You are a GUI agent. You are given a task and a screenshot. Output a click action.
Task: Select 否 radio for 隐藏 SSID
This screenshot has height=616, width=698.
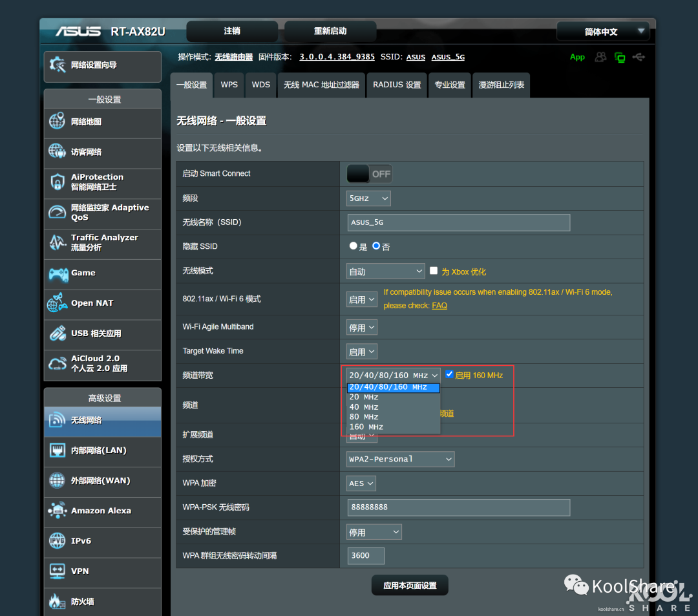(376, 246)
